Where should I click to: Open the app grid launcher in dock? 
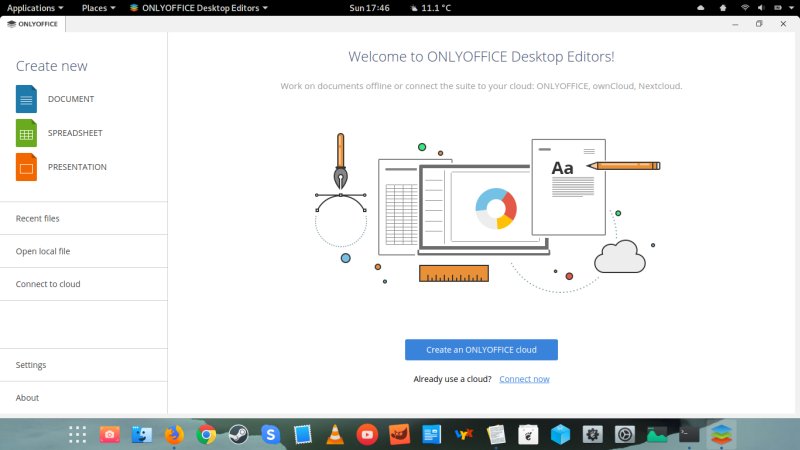(x=78, y=435)
